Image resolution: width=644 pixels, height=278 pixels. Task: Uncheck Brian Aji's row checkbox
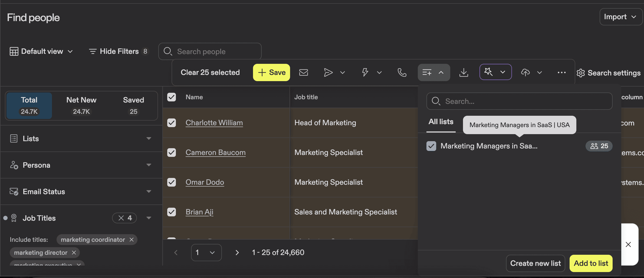172,212
